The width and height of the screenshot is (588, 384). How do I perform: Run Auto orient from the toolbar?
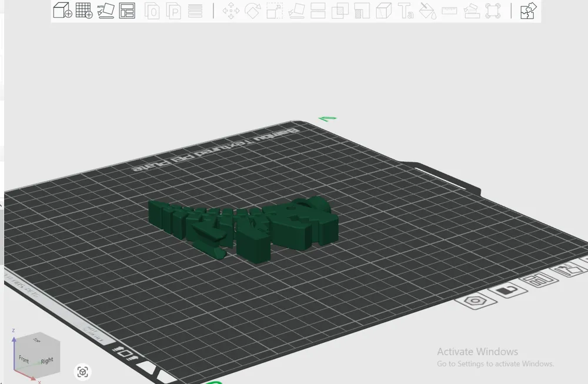point(105,11)
